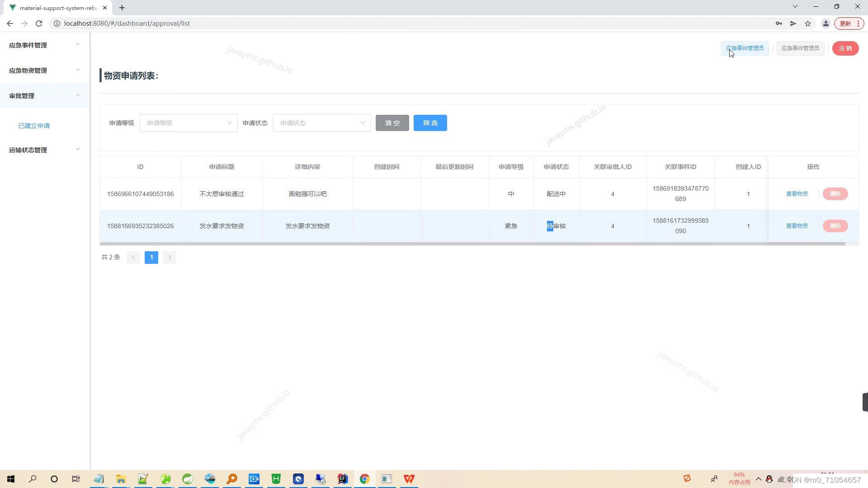Open Chrome's tab search chevron
Screen dimensions: 868x488
[x=795, y=6]
